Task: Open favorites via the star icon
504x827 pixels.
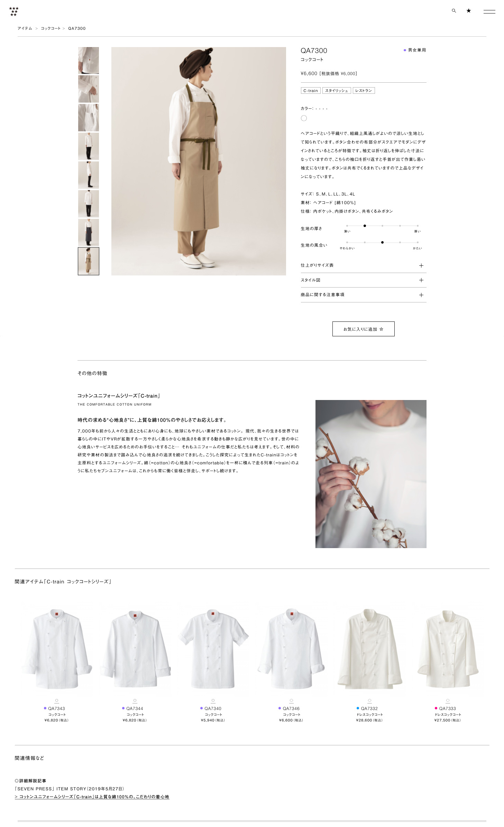Action: point(468,11)
